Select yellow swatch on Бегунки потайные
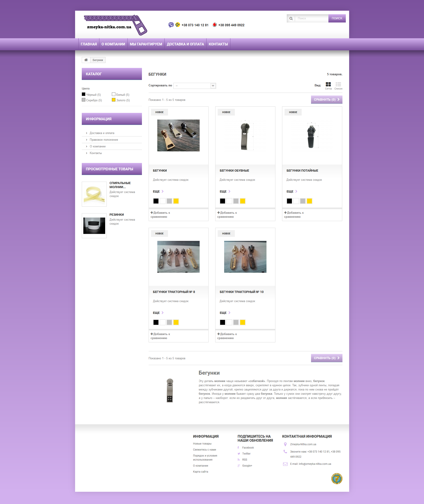The width and height of the screenshot is (424, 504). 309,201
